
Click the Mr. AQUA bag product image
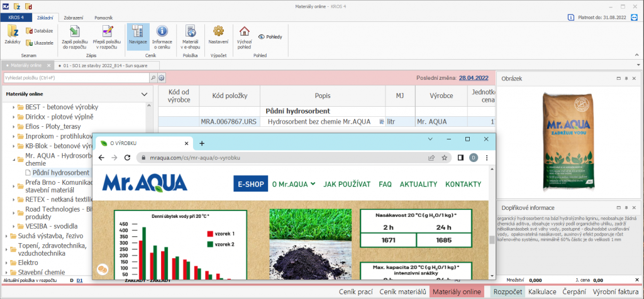coord(568,143)
